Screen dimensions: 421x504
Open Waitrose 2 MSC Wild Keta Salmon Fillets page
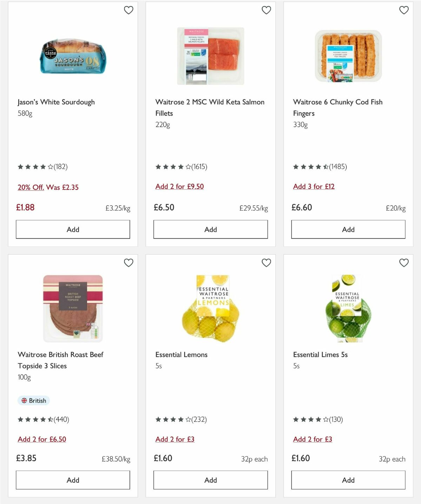click(x=210, y=107)
